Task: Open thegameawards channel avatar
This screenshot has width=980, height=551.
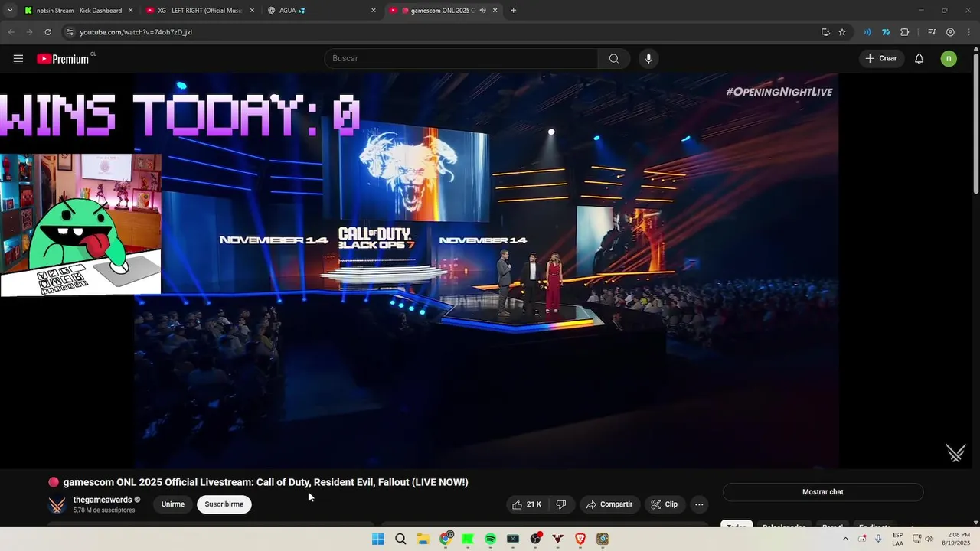Action: (57, 505)
